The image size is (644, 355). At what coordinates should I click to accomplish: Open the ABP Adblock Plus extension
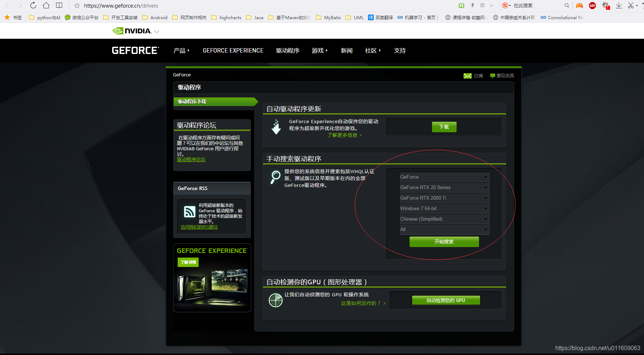tap(593, 5)
